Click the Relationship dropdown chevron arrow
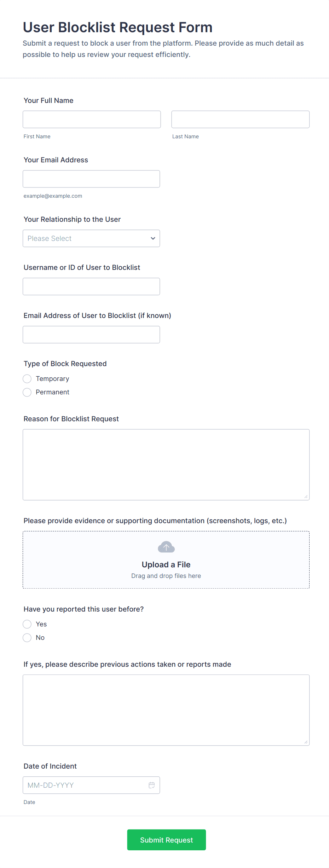Viewport: 329px width, 868px height. pos(153,238)
